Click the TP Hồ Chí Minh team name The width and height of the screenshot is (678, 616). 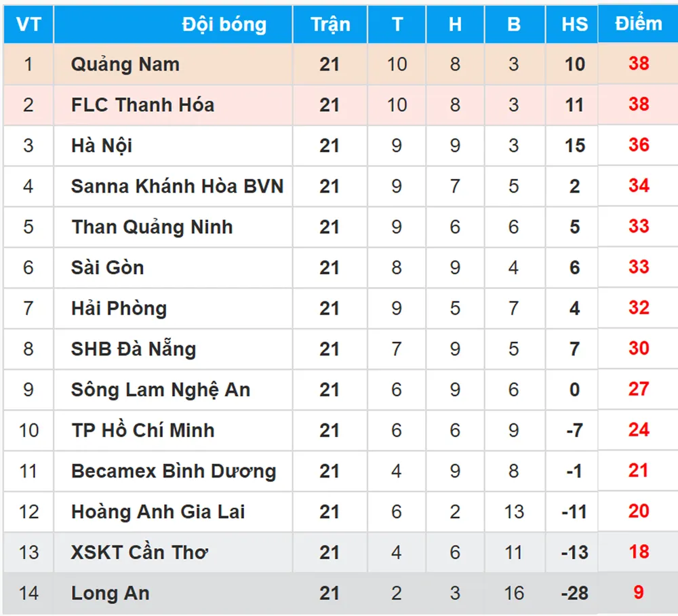pyautogui.click(x=143, y=431)
